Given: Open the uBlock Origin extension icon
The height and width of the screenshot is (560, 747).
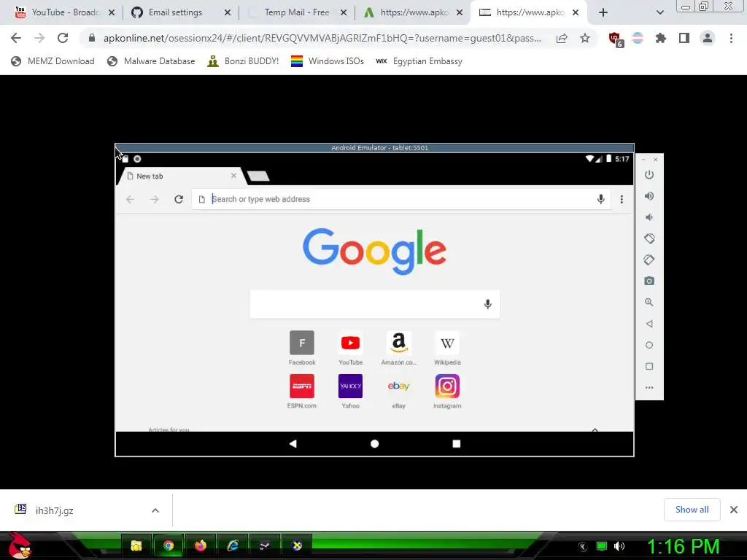Looking at the screenshot, I should (x=616, y=39).
